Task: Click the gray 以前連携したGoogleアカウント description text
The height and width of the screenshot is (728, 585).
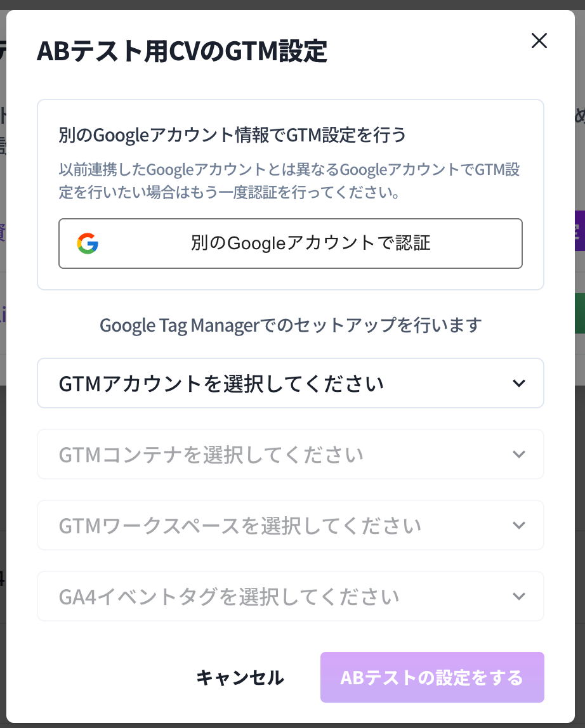Action: 289,181
